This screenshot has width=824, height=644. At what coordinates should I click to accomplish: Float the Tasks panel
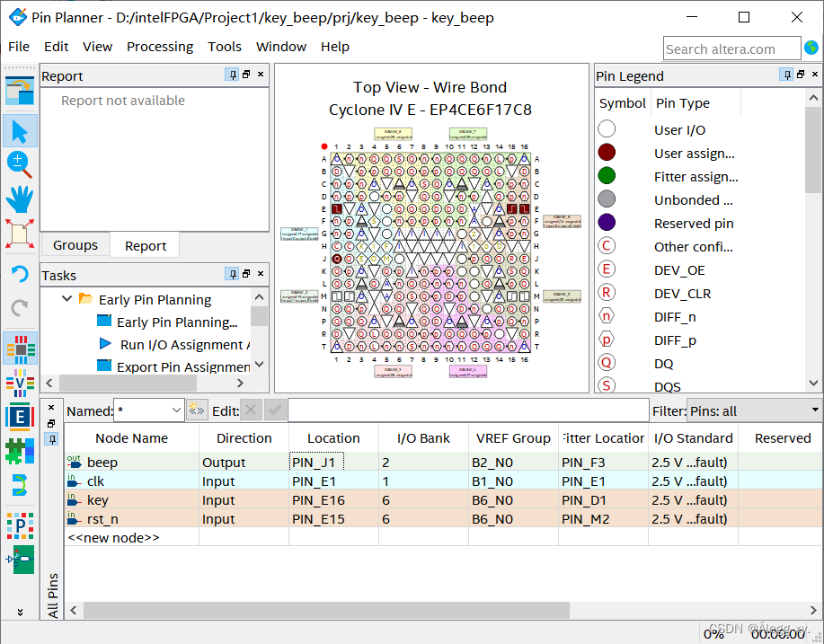pyautogui.click(x=246, y=274)
